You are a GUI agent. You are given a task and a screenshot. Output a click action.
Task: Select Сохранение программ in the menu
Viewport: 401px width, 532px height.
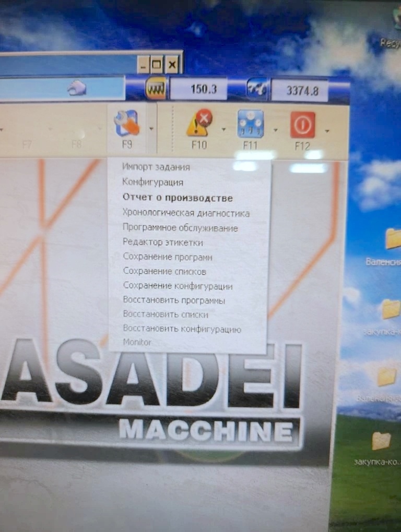[167, 257]
